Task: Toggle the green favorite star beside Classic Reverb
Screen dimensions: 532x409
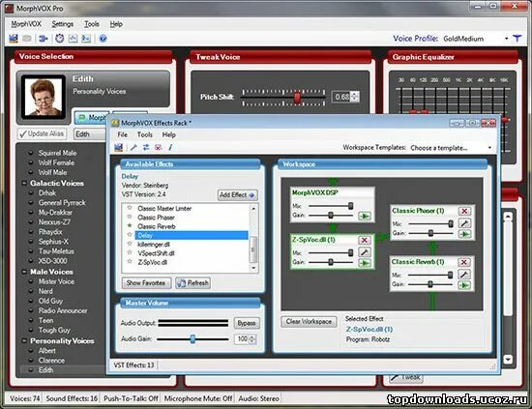Action: [130, 225]
